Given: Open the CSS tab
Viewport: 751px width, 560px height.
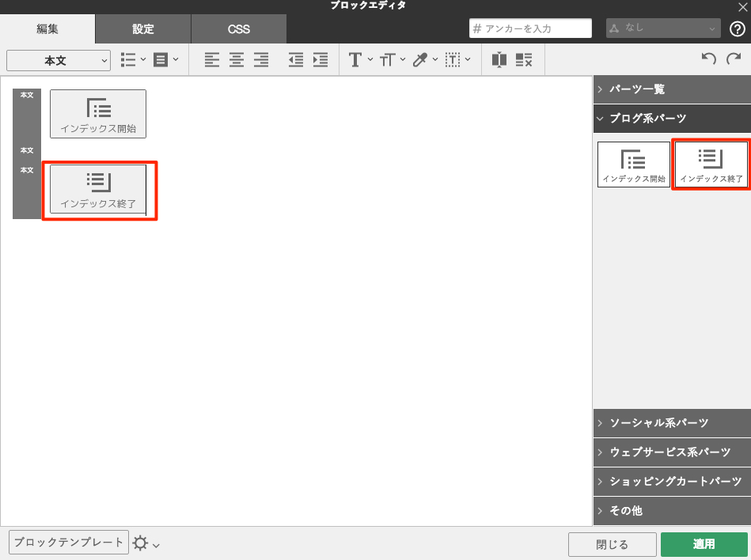Looking at the screenshot, I should 238,28.
